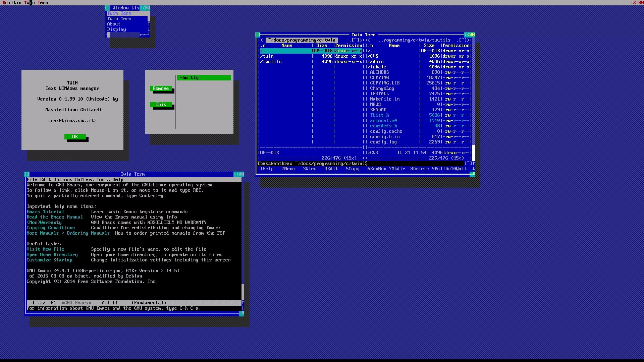Click the down arrow on the Emacs window scrollbar

(243, 308)
